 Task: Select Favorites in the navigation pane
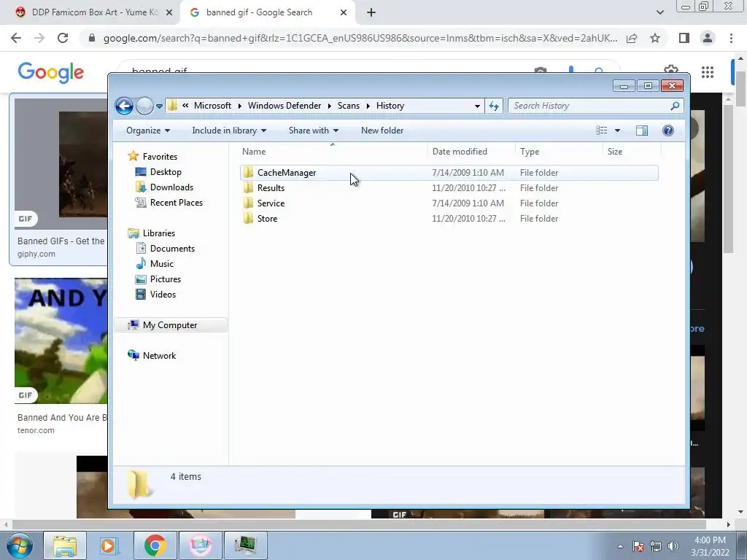coord(160,157)
